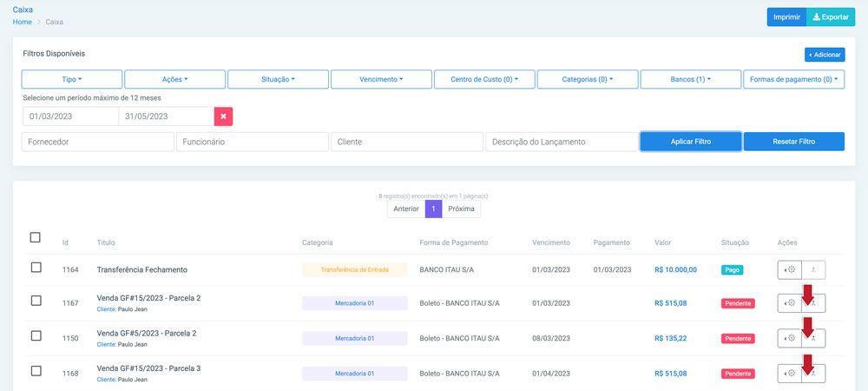Expand the Vencimento filter dropdown

pyautogui.click(x=381, y=79)
